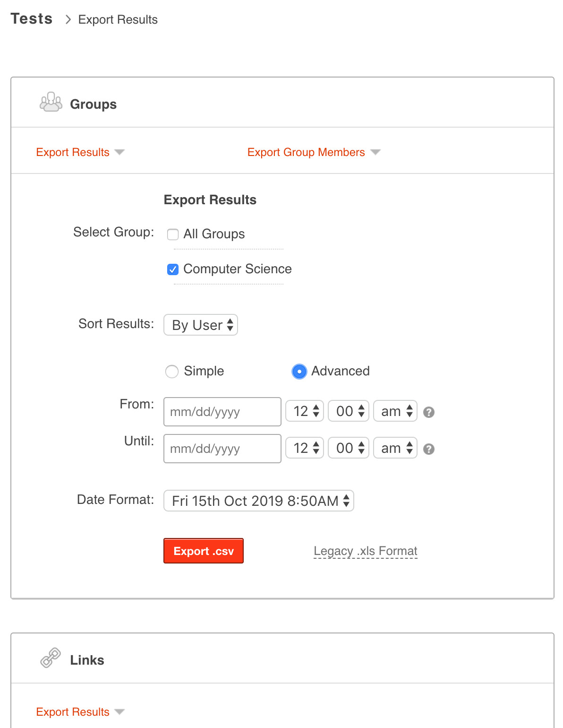Viewport: 563px width, 728px height.
Task: Open the Sort Results By User dropdown
Action: (201, 325)
